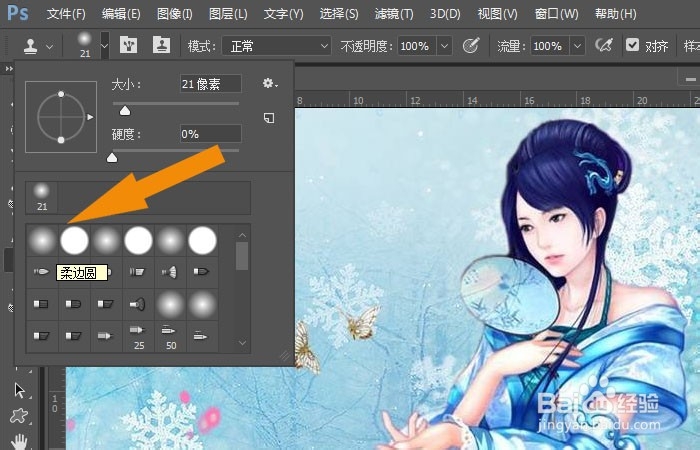Select rightmost hard round brush in top row

202,240
